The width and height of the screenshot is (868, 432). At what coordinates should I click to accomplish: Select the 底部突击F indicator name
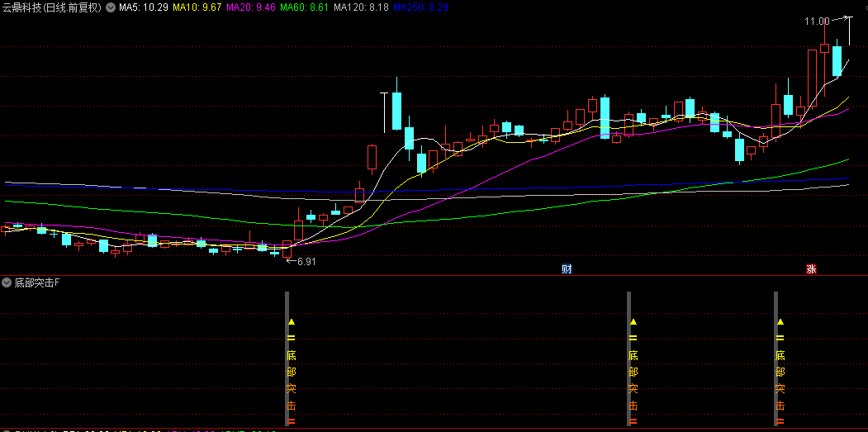(36, 283)
